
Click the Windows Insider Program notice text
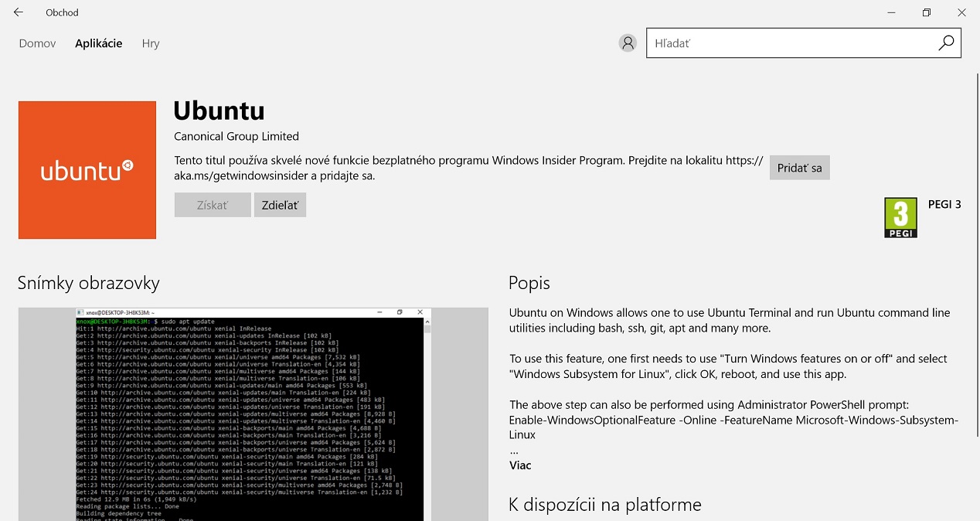click(468, 168)
